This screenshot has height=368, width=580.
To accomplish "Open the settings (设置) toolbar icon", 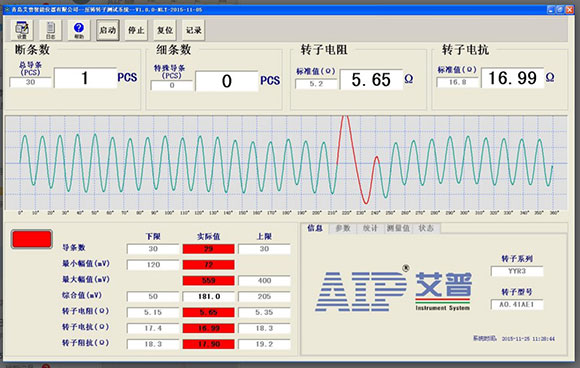I will click(22, 30).
